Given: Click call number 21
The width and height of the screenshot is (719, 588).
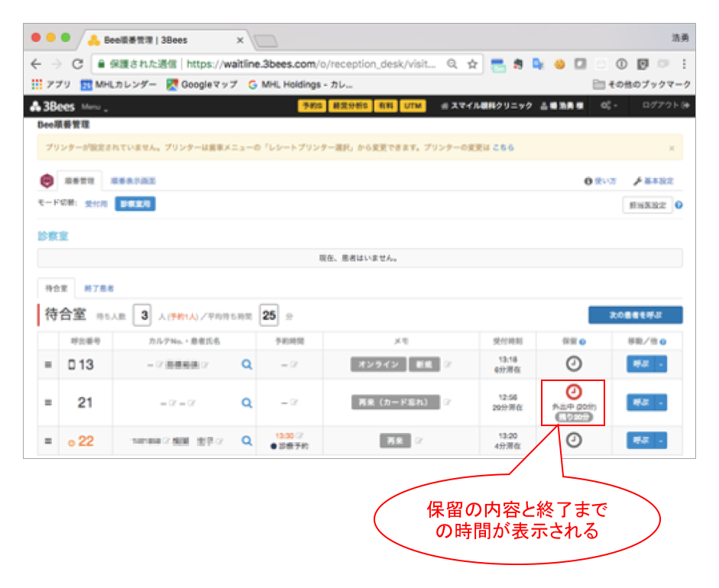Looking at the screenshot, I should coord(85,402).
